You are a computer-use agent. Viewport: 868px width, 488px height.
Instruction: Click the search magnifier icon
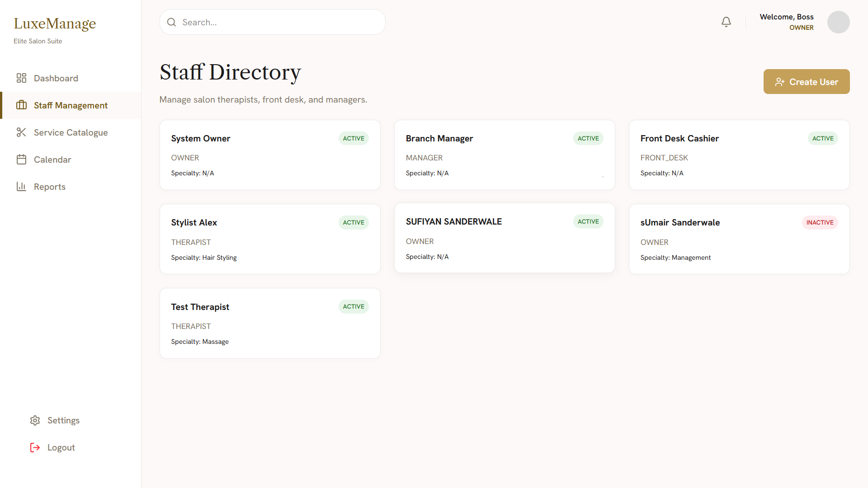tap(171, 22)
